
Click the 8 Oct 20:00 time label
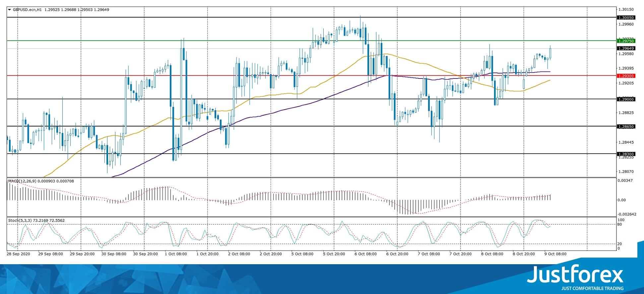(x=524, y=254)
